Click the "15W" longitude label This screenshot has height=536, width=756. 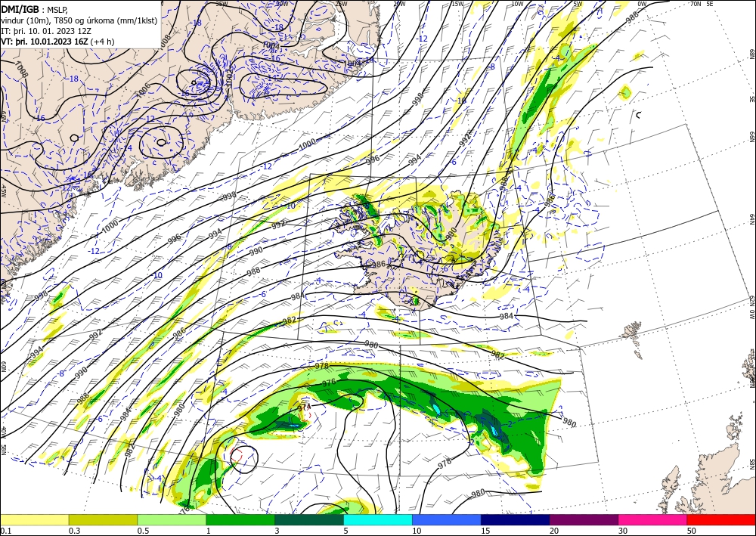pos(457,4)
